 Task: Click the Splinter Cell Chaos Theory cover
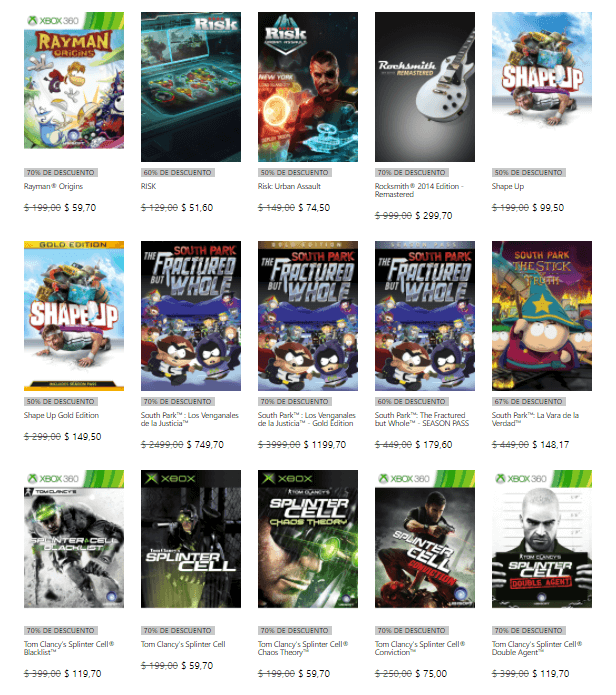pos(308,539)
